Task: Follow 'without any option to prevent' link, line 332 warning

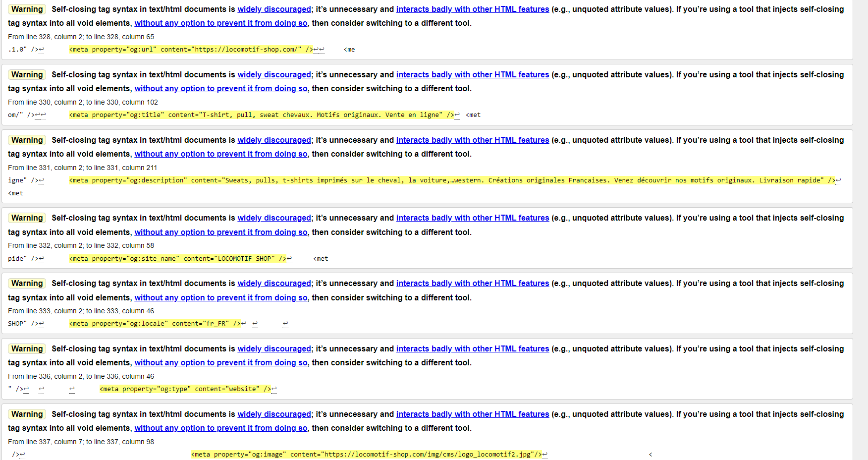Action: coord(221,232)
